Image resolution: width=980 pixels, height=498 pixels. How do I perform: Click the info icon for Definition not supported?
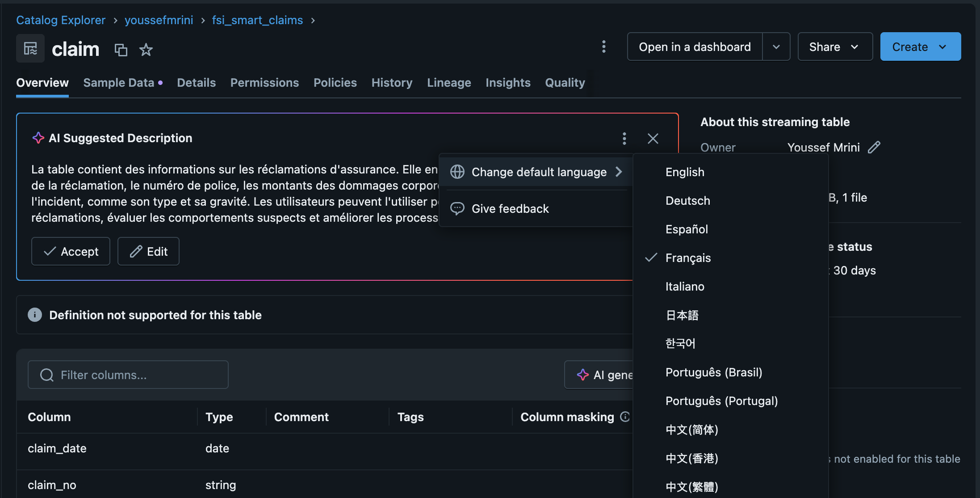35,315
